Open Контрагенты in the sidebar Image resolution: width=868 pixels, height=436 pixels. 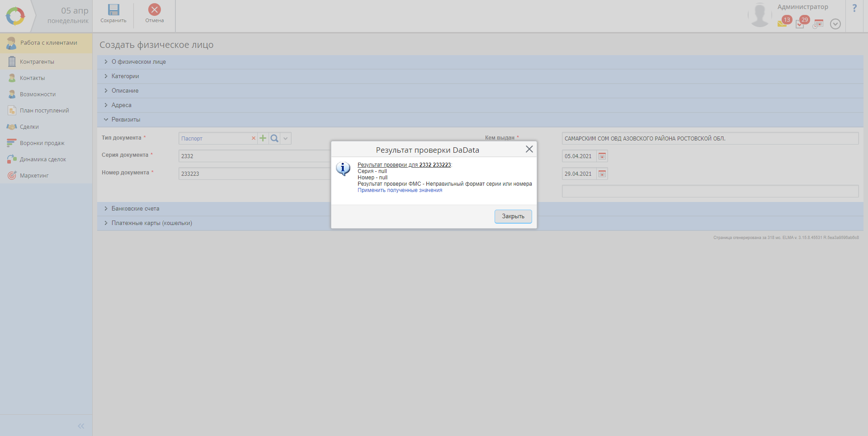pos(37,62)
